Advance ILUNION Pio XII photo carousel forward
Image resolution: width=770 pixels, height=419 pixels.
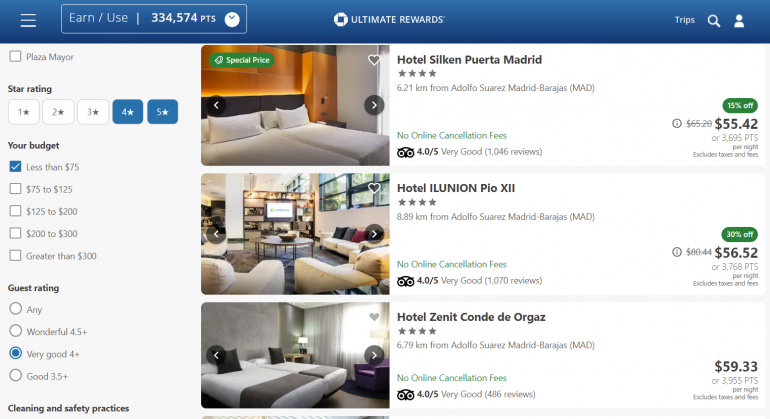[x=374, y=234]
